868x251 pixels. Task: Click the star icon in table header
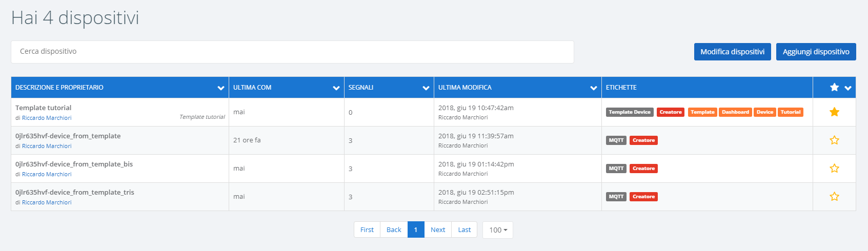click(x=834, y=87)
